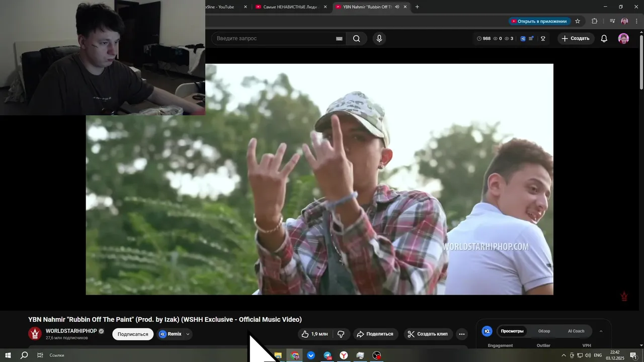Click the music video player to pause
The height and width of the screenshot is (362, 644).
pos(319,179)
